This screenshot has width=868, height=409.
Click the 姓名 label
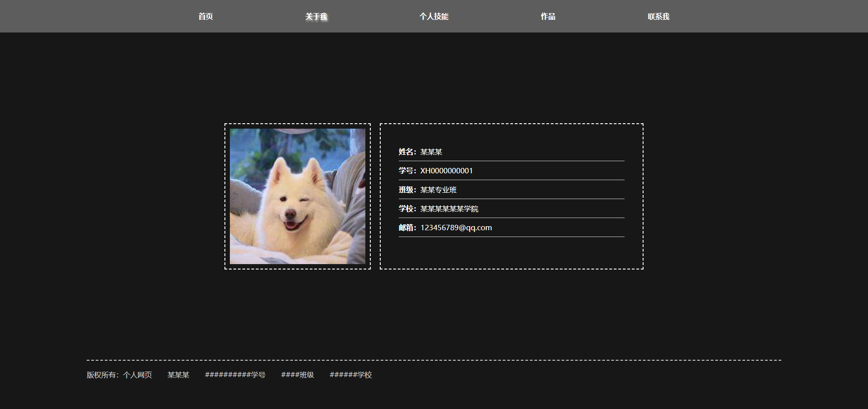407,152
